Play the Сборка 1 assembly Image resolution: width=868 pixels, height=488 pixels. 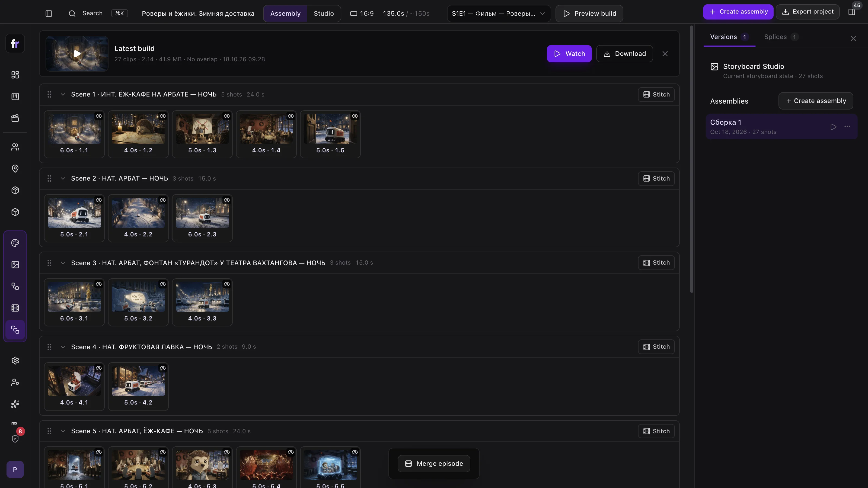pyautogui.click(x=833, y=127)
